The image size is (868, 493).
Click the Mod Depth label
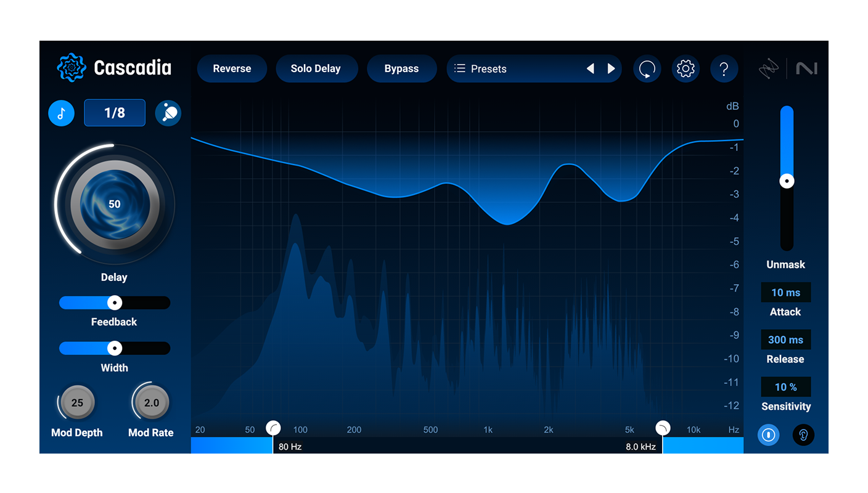coord(77,433)
